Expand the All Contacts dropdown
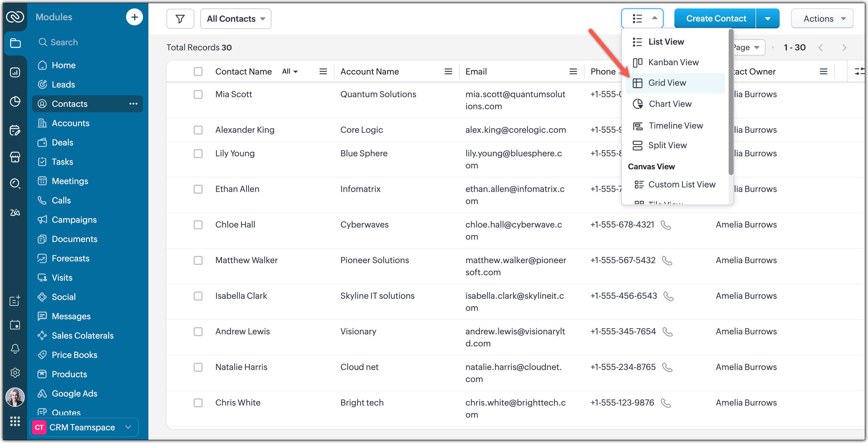The height and width of the screenshot is (443, 868). coord(236,19)
